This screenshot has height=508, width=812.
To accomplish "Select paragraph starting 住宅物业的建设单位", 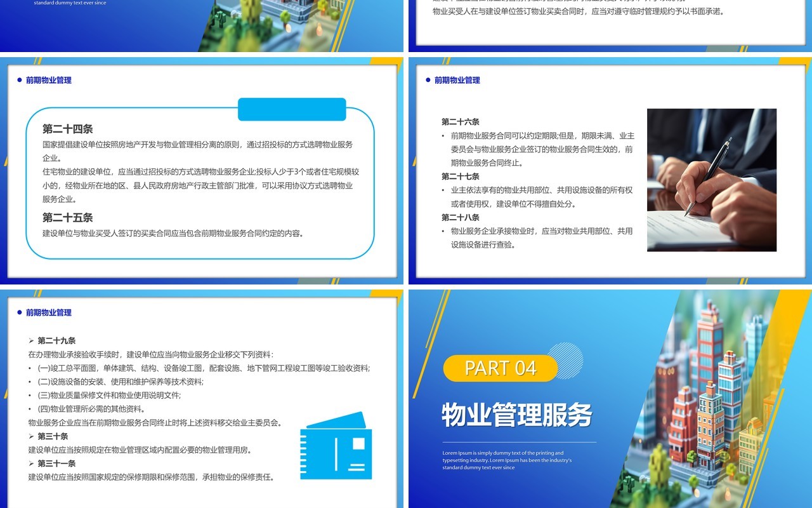I will [x=201, y=185].
